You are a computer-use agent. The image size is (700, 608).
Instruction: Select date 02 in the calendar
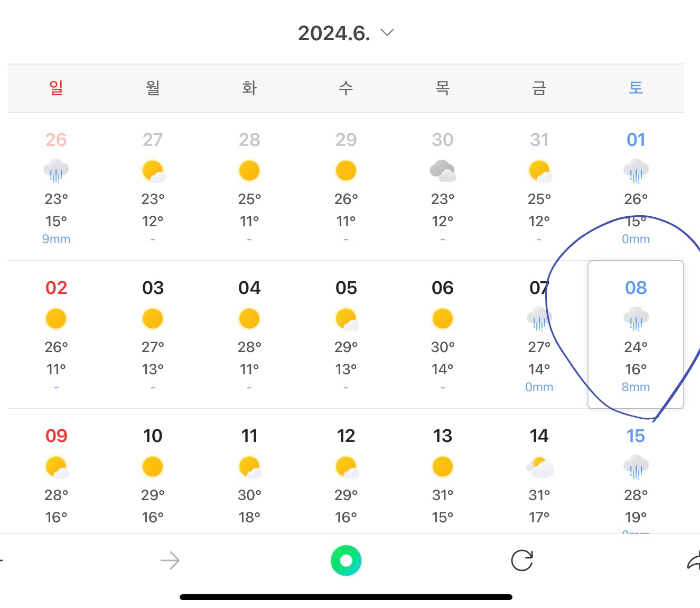click(x=56, y=288)
